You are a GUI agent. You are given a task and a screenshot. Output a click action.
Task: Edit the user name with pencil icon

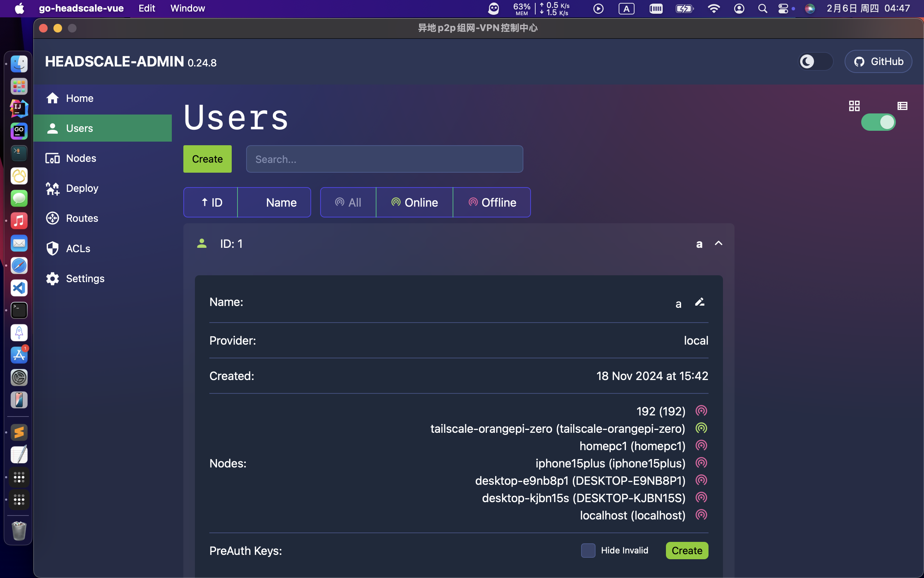click(699, 302)
